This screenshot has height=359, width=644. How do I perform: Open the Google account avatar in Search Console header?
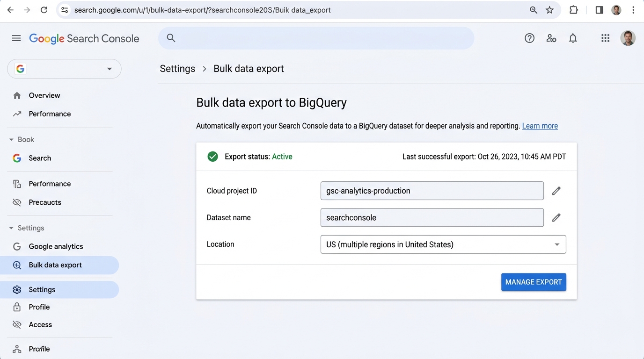[x=628, y=38]
